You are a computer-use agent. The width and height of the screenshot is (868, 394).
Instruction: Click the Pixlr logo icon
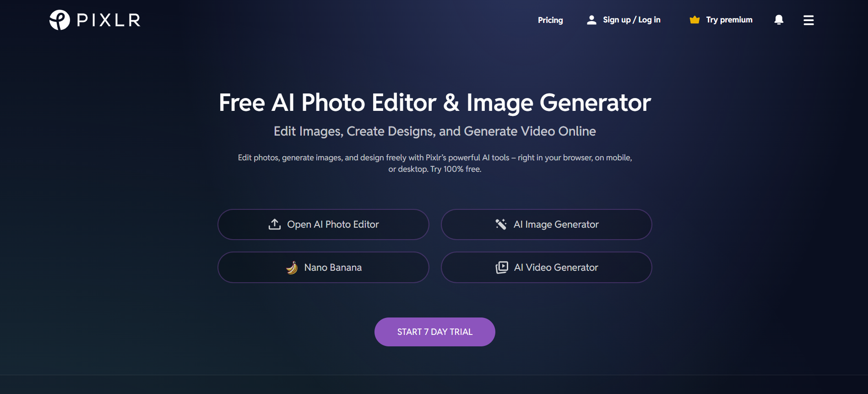pyautogui.click(x=60, y=20)
